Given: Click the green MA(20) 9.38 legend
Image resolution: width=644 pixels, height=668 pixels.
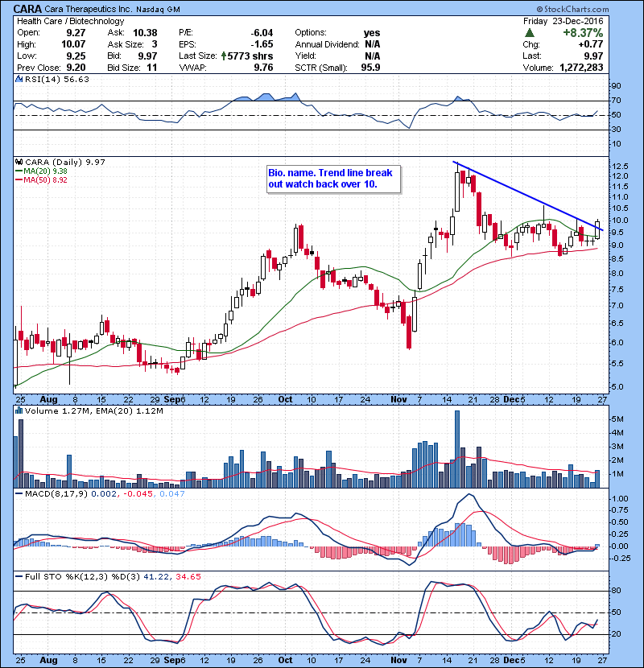Looking at the screenshot, I should (41, 171).
